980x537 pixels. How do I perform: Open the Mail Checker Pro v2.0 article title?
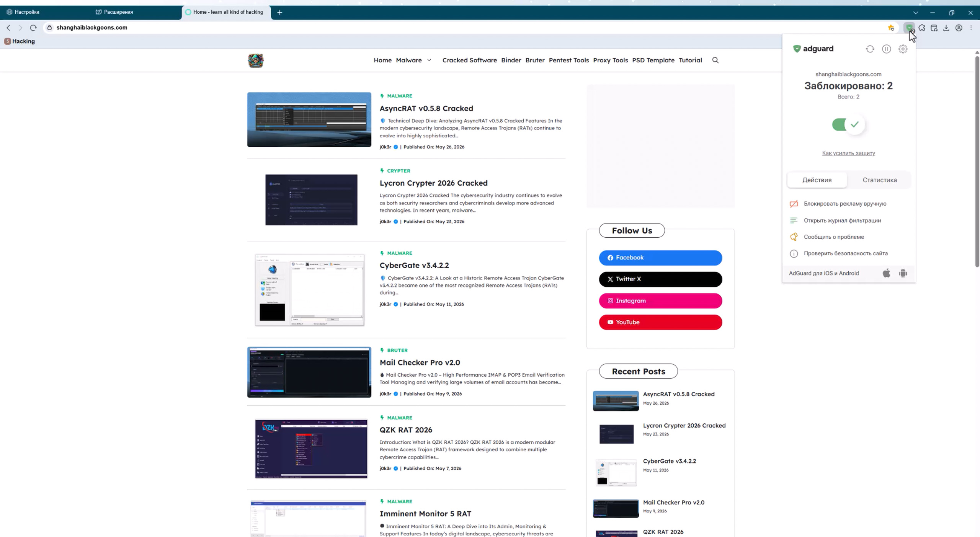tap(420, 362)
